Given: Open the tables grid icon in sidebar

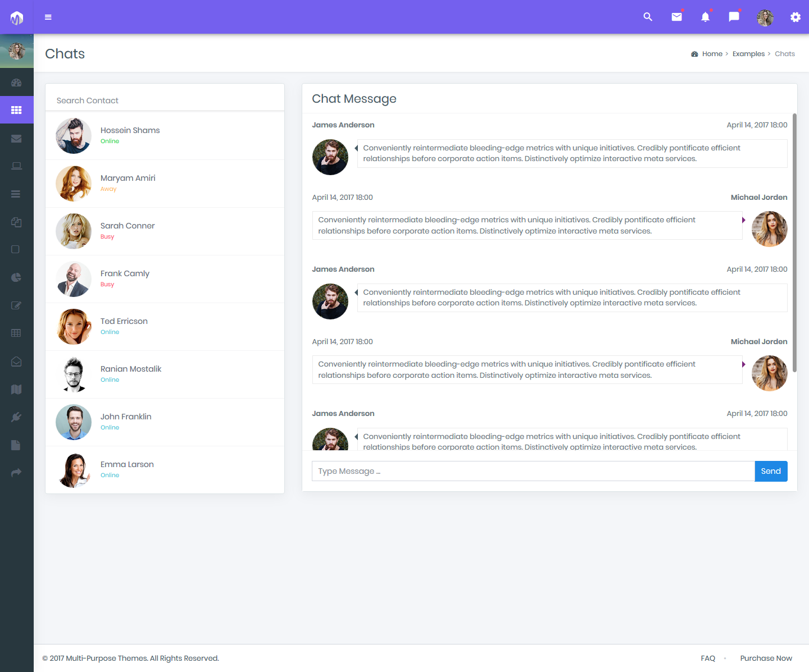Looking at the screenshot, I should point(16,333).
